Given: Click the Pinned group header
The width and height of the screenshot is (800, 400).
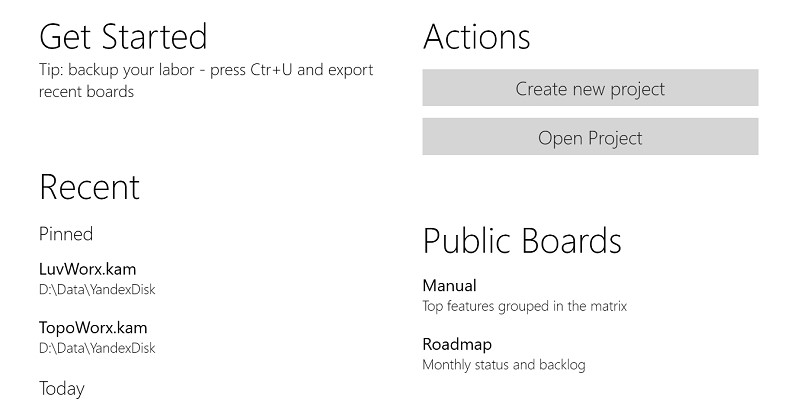Looking at the screenshot, I should coord(66,234).
